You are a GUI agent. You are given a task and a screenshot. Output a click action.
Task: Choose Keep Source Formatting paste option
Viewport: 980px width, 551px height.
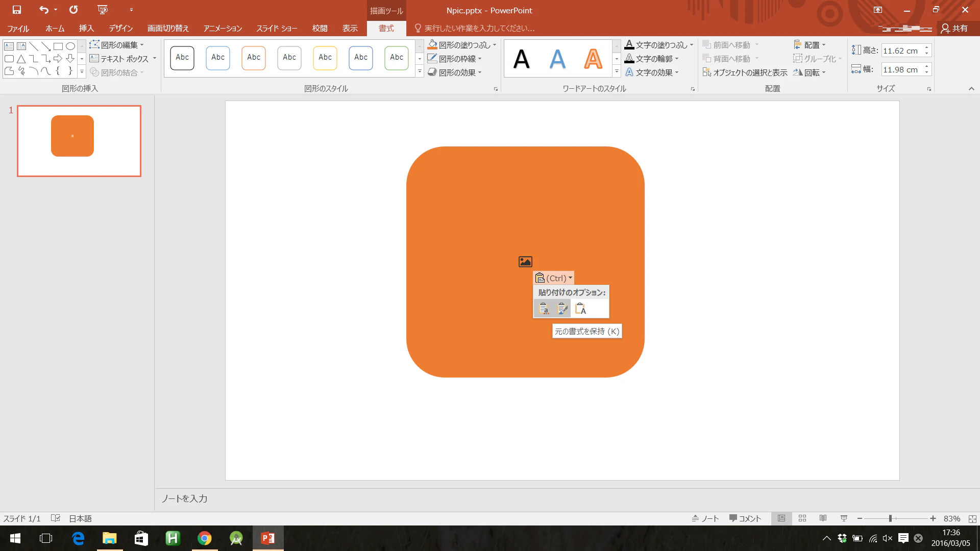[x=562, y=309]
